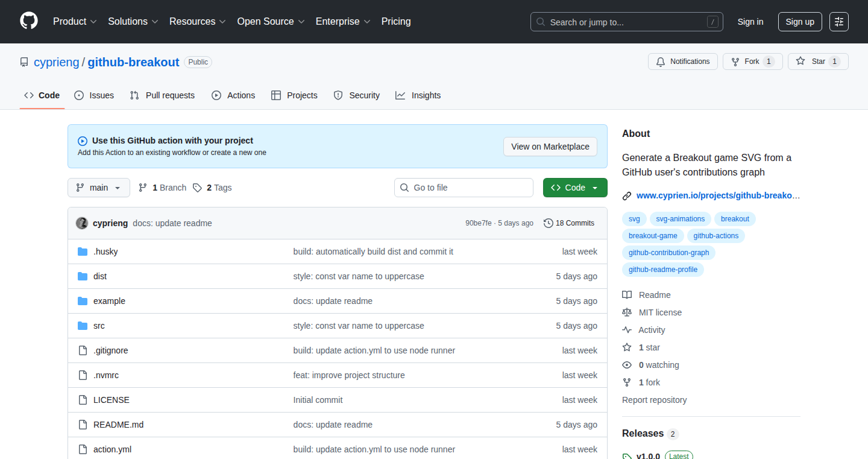Viewport: 868px width, 459px height.
Task: Click the example folder icon
Action: [83, 301]
